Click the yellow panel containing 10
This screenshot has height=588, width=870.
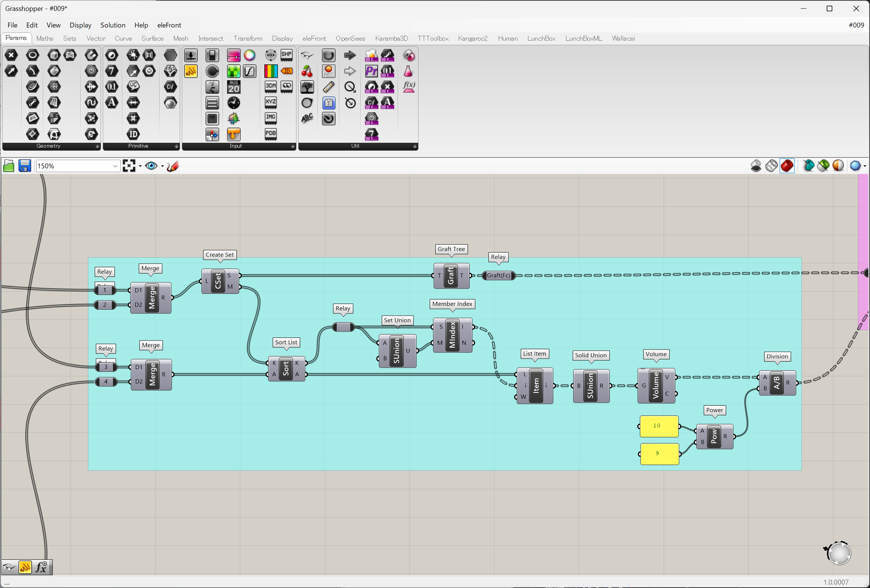(659, 426)
